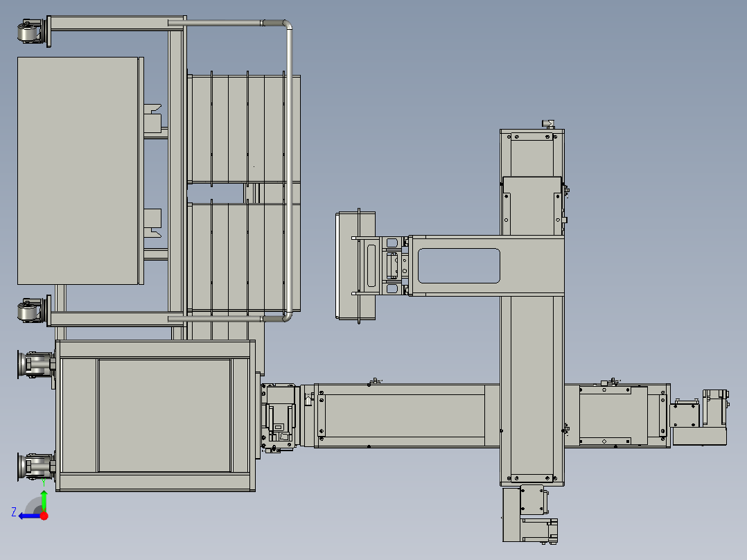
Task: Click the Z label beside the triad
Action: pyautogui.click(x=14, y=512)
